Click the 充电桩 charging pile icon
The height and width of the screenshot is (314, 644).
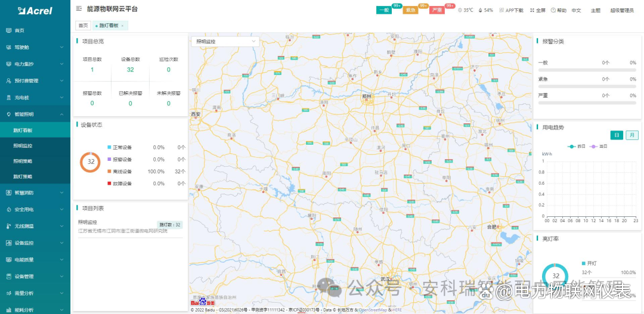pyautogui.click(x=8, y=97)
